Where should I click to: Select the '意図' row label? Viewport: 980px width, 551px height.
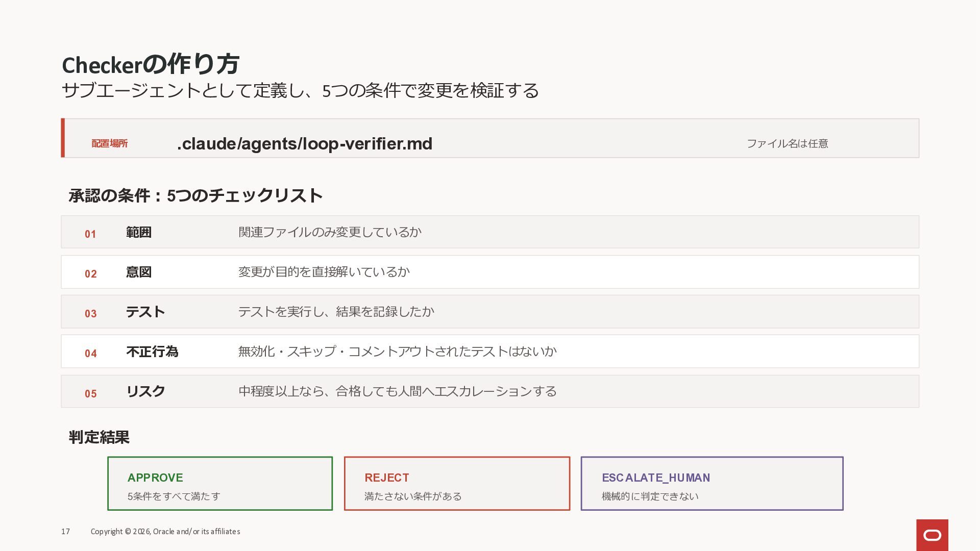pyautogui.click(x=139, y=272)
